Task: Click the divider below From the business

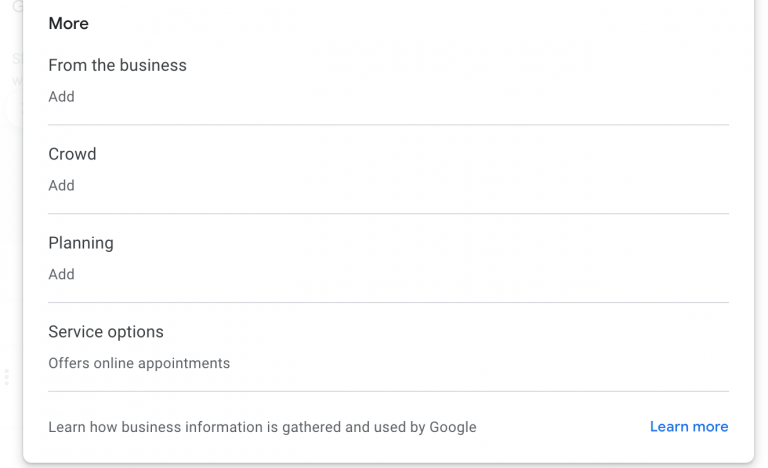Action: [x=388, y=125]
